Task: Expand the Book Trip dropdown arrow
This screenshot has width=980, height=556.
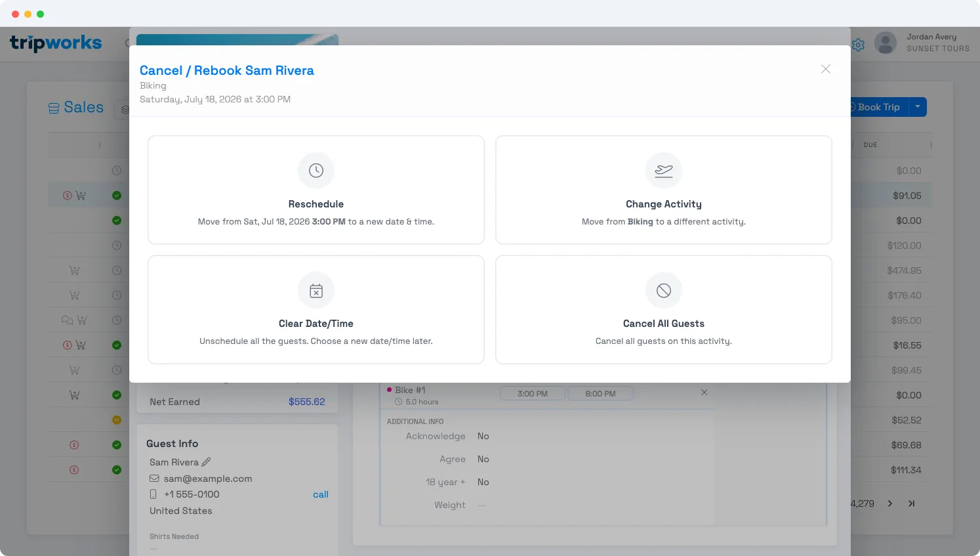Action: click(918, 107)
